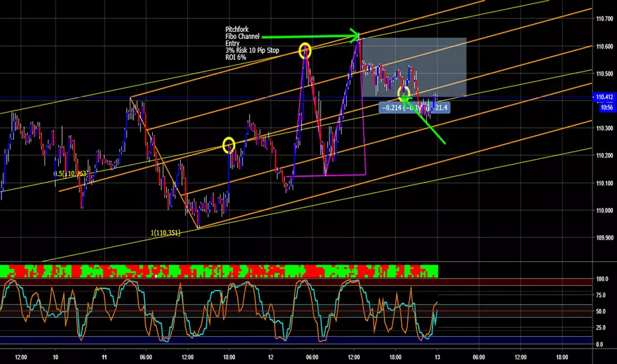
Task: Click date label 12 on time axis
Action: [271, 357]
